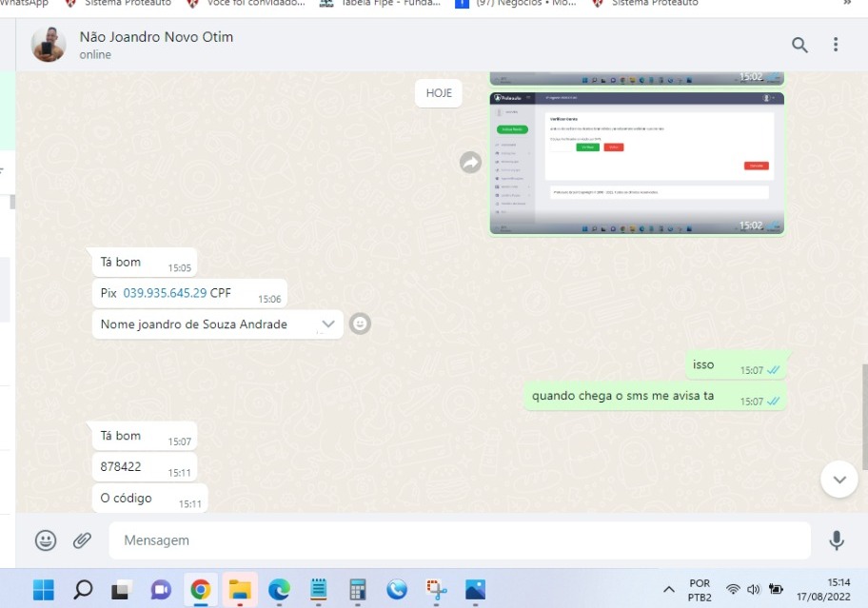Image resolution: width=868 pixels, height=608 pixels.
Task: Open the Windows Start menu
Action: pyautogui.click(x=44, y=590)
